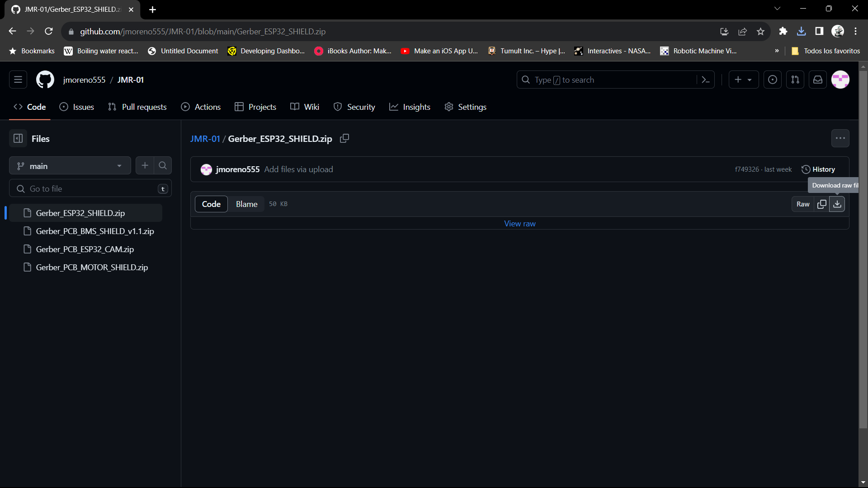
Task: Add a new file with plus icon
Action: point(145,166)
